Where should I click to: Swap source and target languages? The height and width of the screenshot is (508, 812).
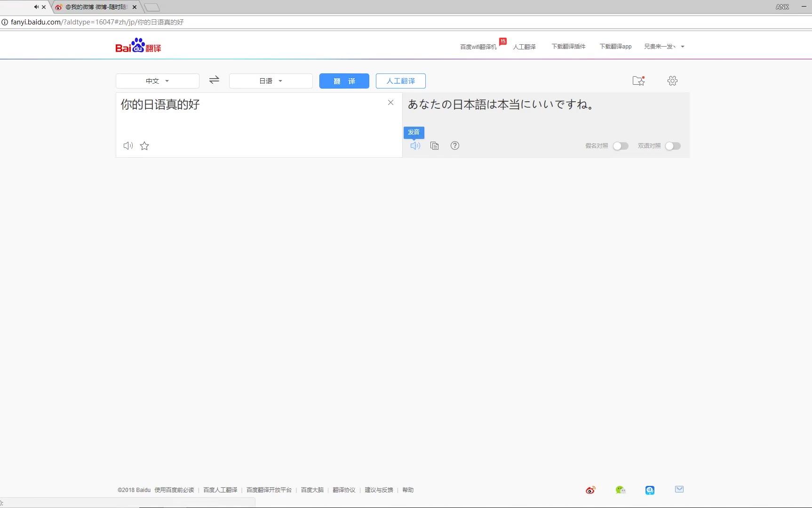click(x=214, y=80)
